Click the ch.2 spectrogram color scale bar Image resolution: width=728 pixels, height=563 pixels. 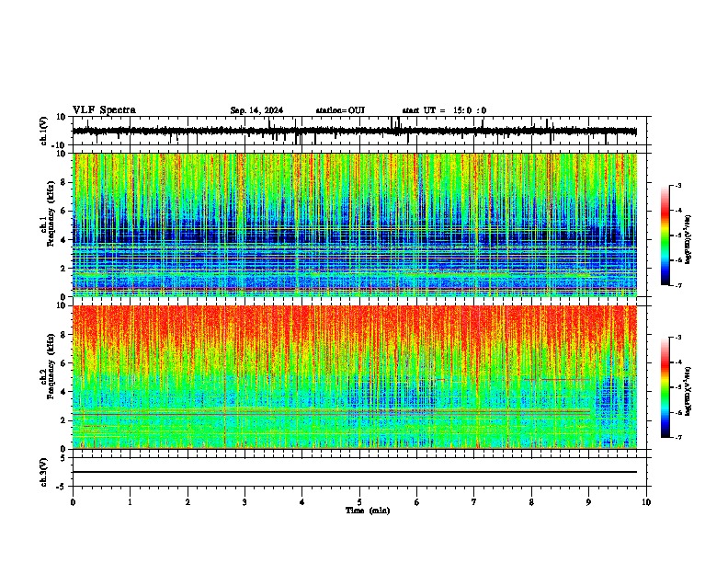[665, 387]
